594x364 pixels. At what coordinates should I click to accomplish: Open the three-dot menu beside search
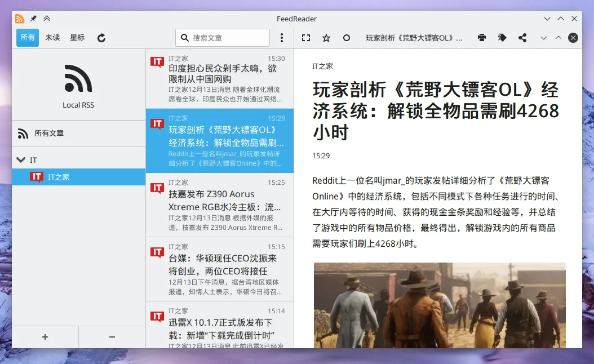pos(281,38)
